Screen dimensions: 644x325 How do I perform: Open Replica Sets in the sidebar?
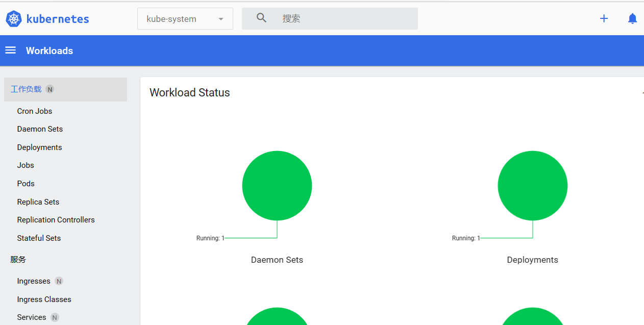pyautogui.click(x=38, y=202)
